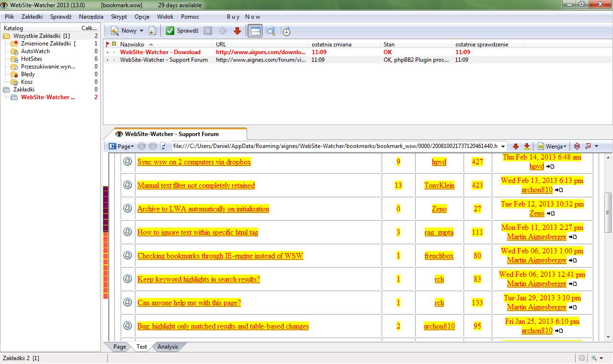Click the page vertical scrollbar thumb
613x364 pixels.
pos(608,212)
